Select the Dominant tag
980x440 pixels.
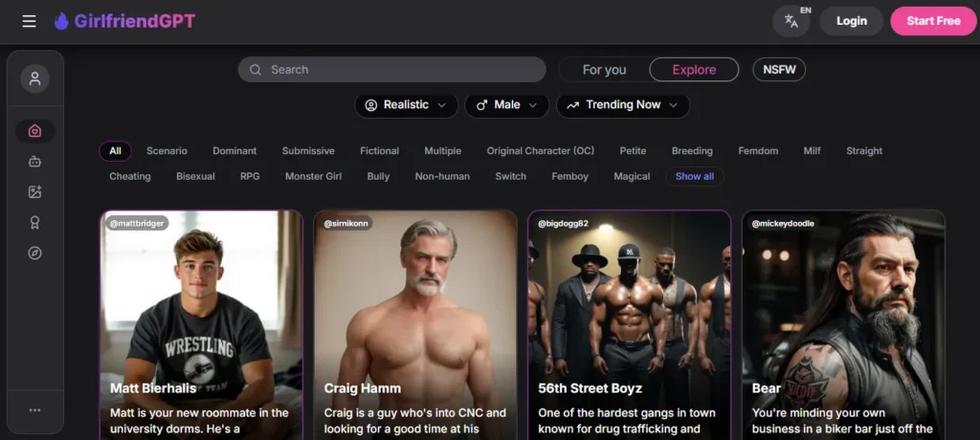click(234, 150)
